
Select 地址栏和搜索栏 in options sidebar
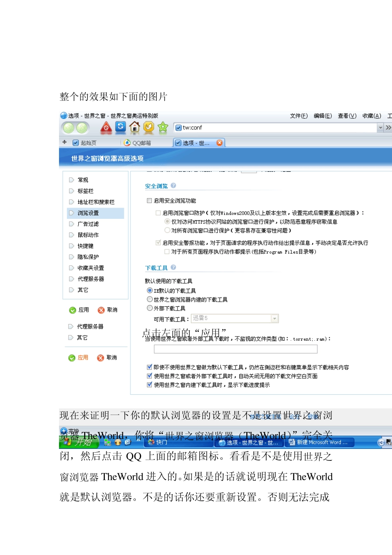click(x=96, y=202)
